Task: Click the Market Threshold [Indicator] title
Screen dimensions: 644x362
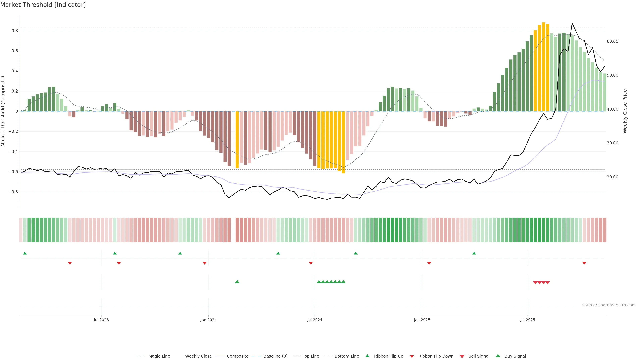Action: point(43,5)
